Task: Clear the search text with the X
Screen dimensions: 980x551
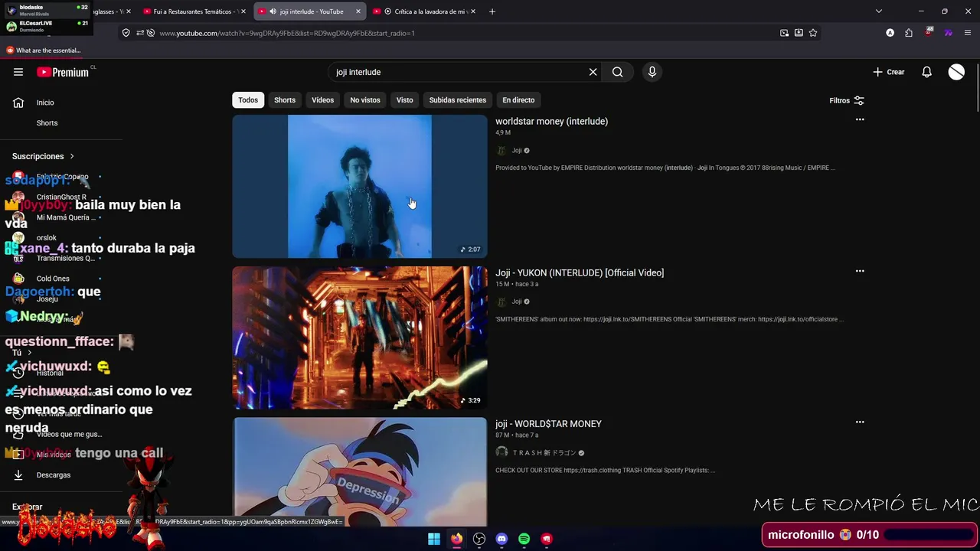Action: coord(593,72)
